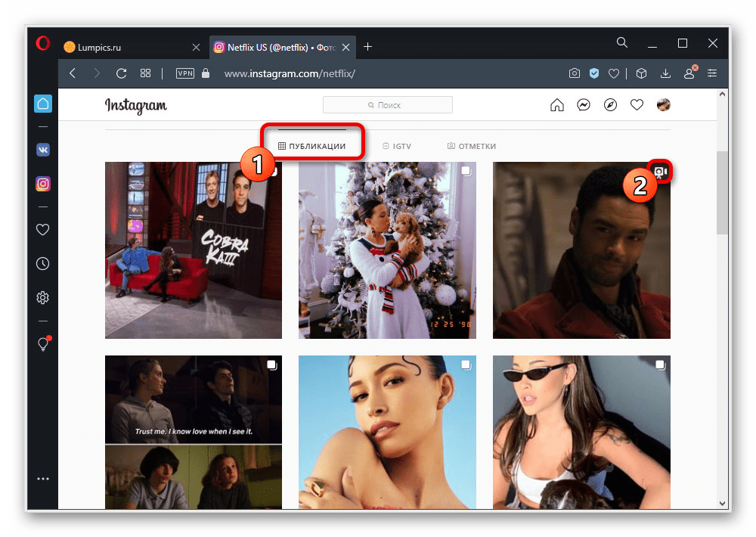Open sidebar three-dot setup menu
This screenshot has width=756, height=537.
(x=43, y=479)
